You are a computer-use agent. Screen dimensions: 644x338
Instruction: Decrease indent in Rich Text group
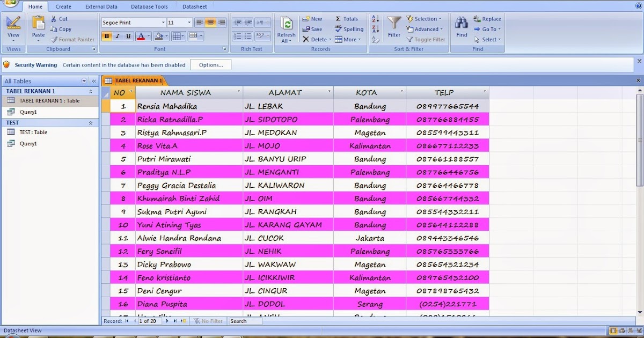tap(237, 23)
